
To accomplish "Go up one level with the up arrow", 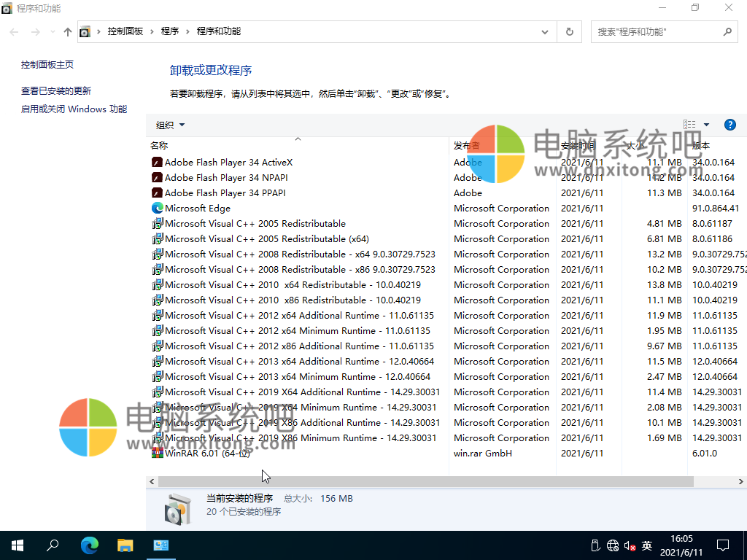I will pyautogui.click(x=68, y=32).
